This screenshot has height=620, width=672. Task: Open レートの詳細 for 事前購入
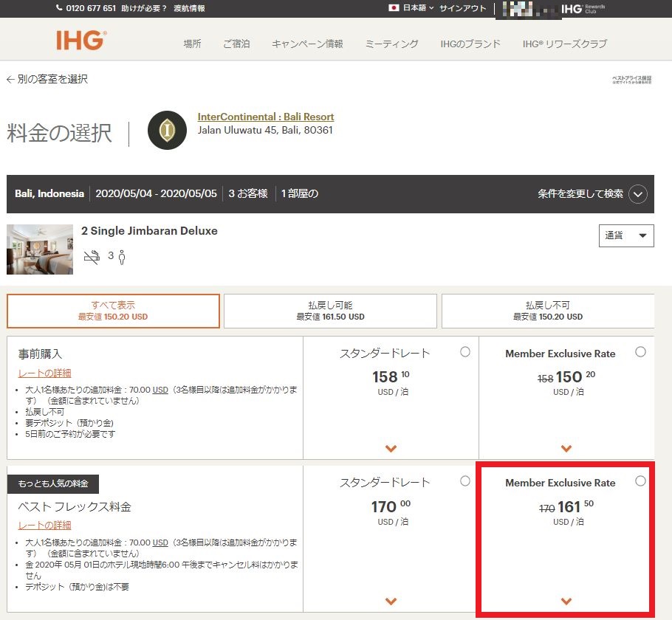tap(44, 373)
